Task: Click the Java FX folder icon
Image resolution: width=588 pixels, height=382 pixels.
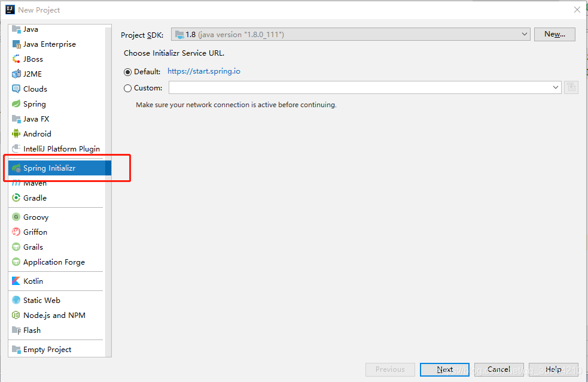Action: point(16,119)
